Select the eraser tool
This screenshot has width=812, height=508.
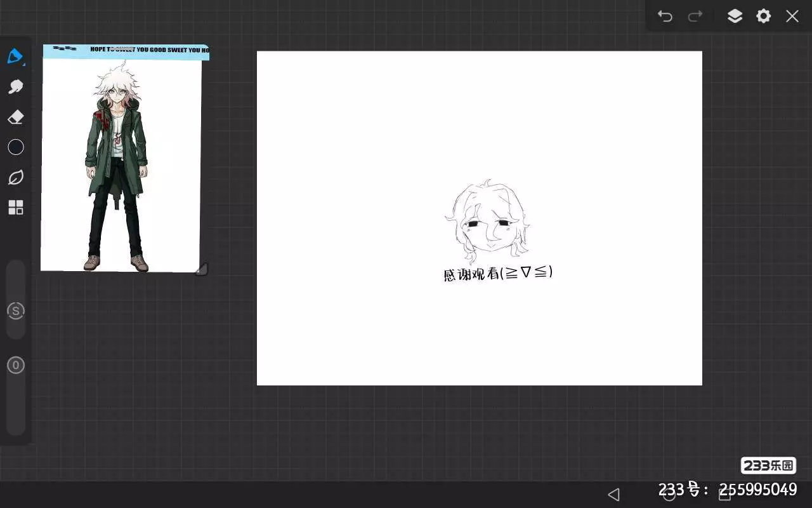(15, 117)
